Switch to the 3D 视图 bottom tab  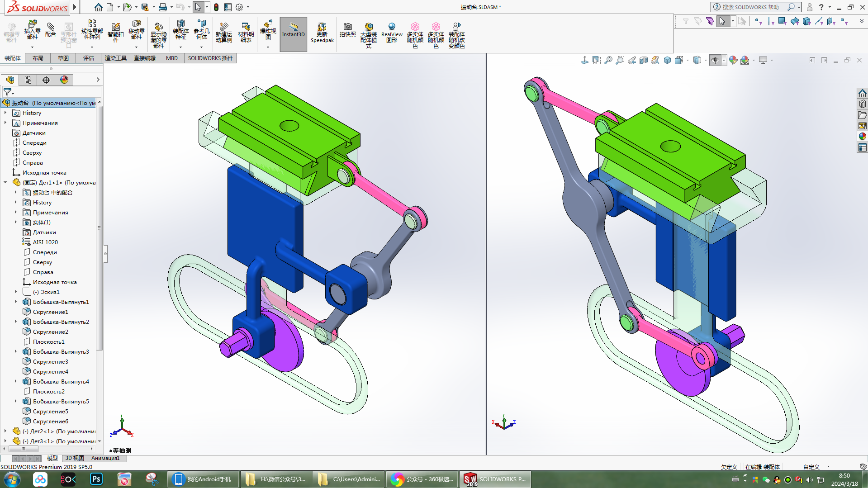coord(75,458)
